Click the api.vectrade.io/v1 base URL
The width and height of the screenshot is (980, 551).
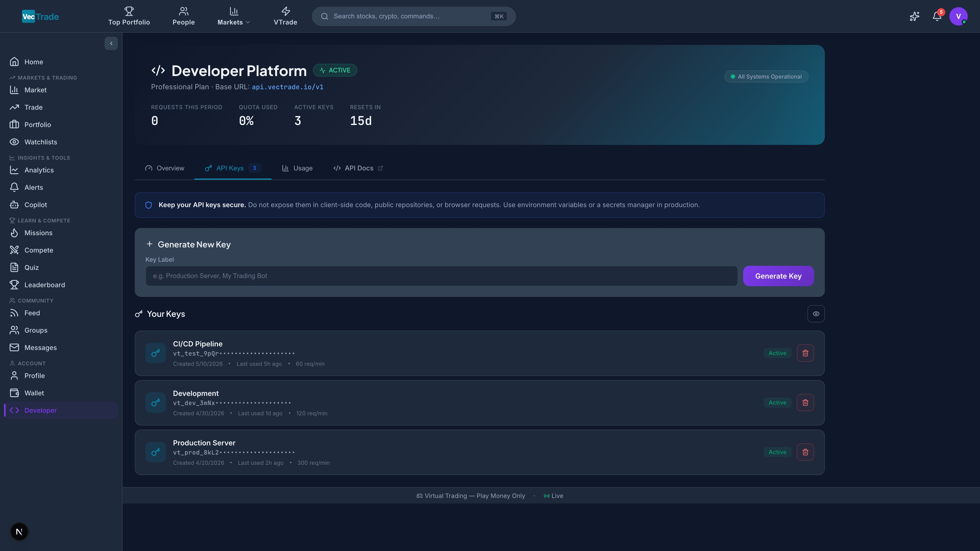click(x=288, y=87)
